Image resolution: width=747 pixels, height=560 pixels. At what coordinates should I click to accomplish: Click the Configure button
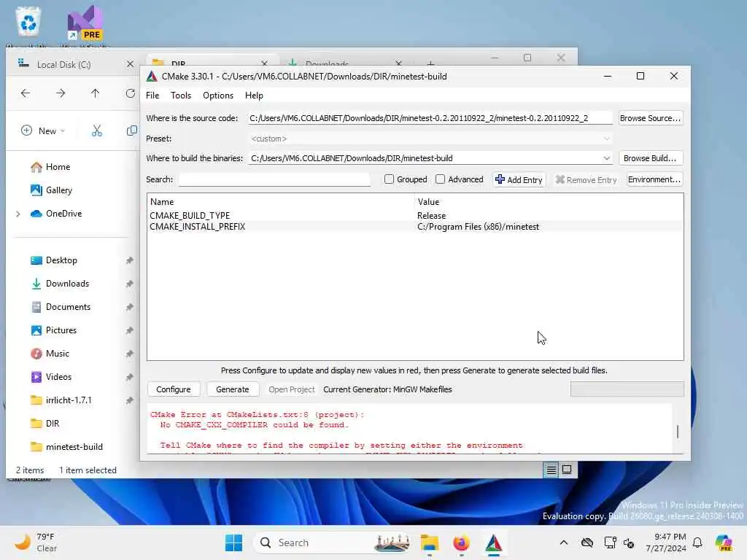(174, 389)
